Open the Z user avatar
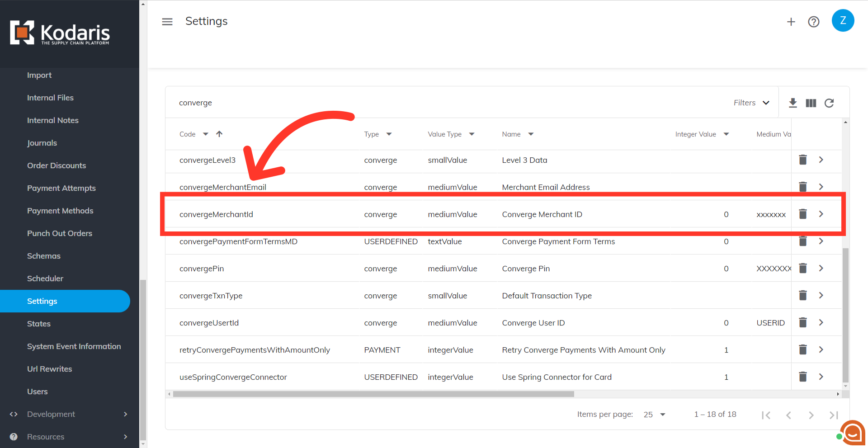868x448 pixels. (843, 20)
